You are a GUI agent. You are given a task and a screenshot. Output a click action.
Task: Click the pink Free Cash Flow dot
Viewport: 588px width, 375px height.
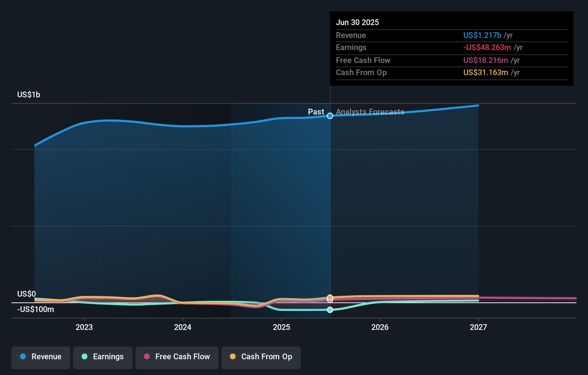pos(147,357)
